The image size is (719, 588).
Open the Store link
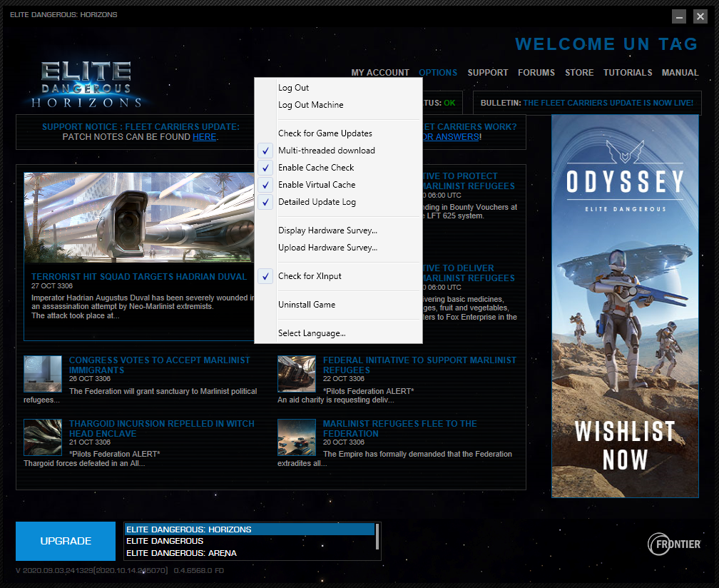click(x=579, y=73)
